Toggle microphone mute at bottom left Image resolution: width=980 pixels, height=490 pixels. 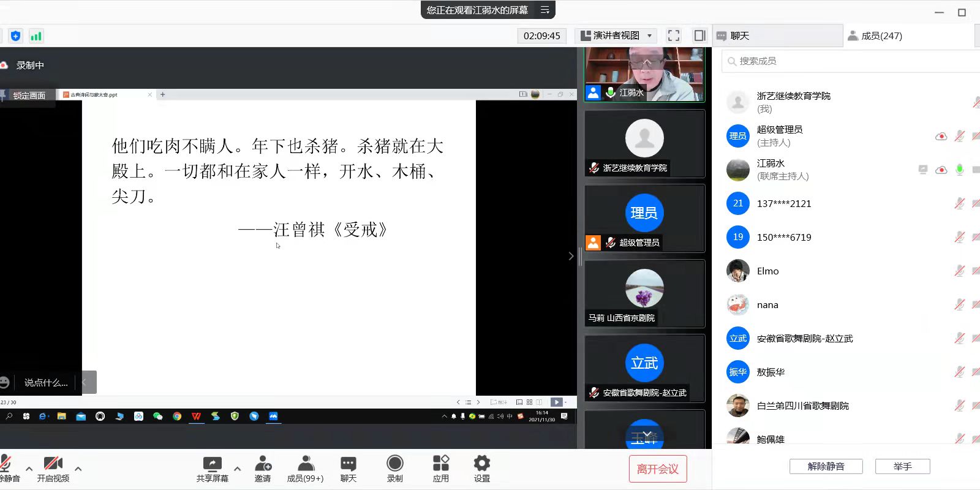coord(6,464)
